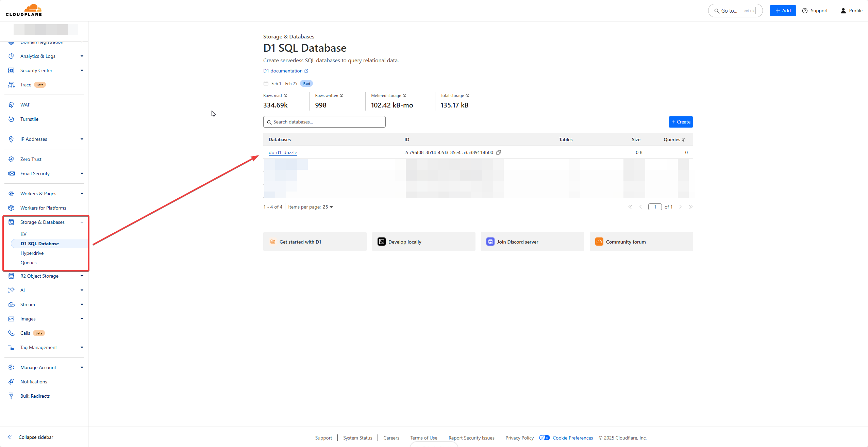Click the Zero Trust icon in sidebar

click(11, 159)
